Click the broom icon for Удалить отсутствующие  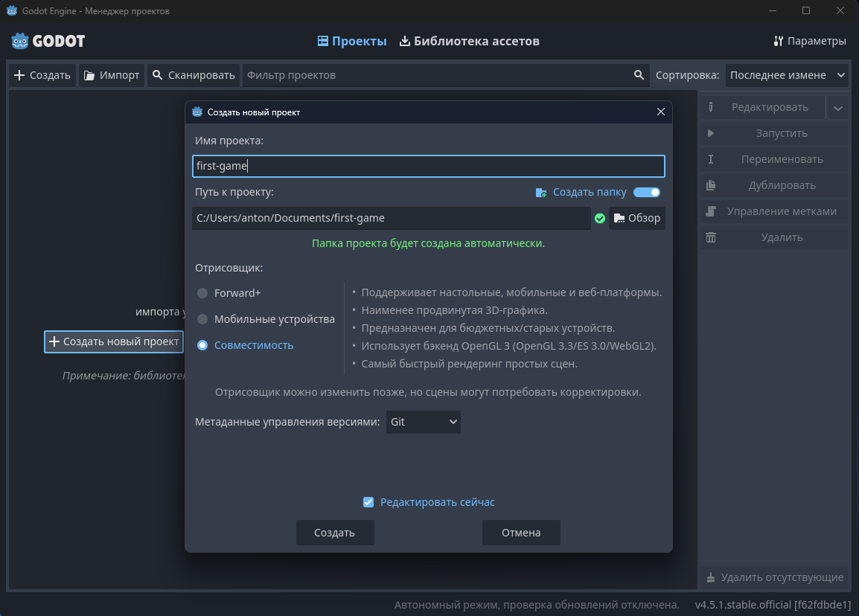(711, 577)
